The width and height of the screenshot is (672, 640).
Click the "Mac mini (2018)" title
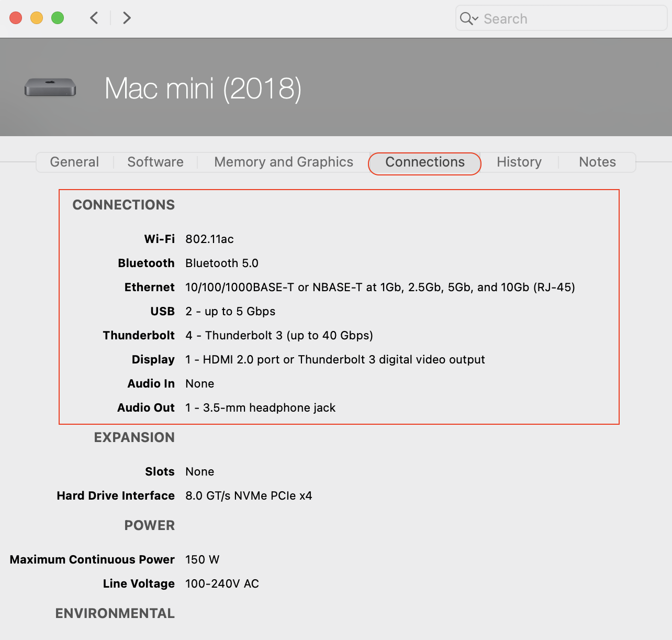point(203,88)
